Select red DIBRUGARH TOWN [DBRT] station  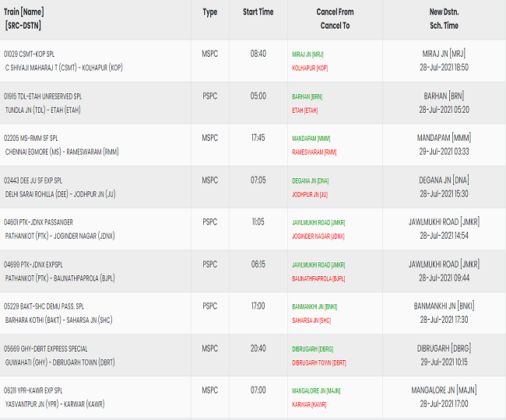319,362
